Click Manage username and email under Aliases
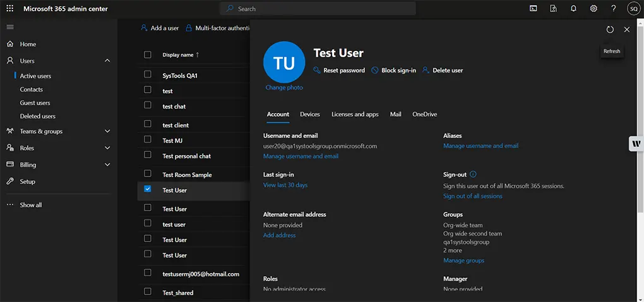The width and height of the screenshot is (644, 302). (x=480, y=146)
